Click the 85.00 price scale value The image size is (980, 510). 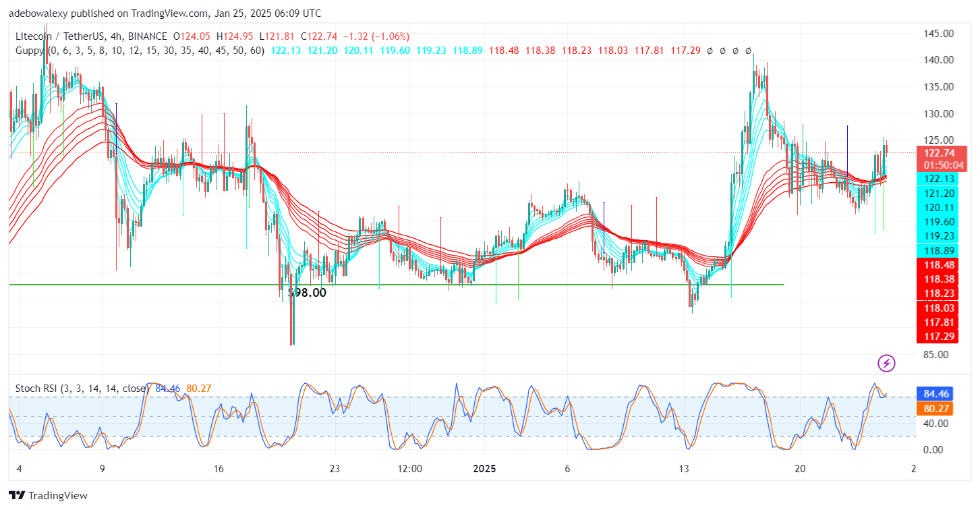pyautogui.click(x=936, y=354)
